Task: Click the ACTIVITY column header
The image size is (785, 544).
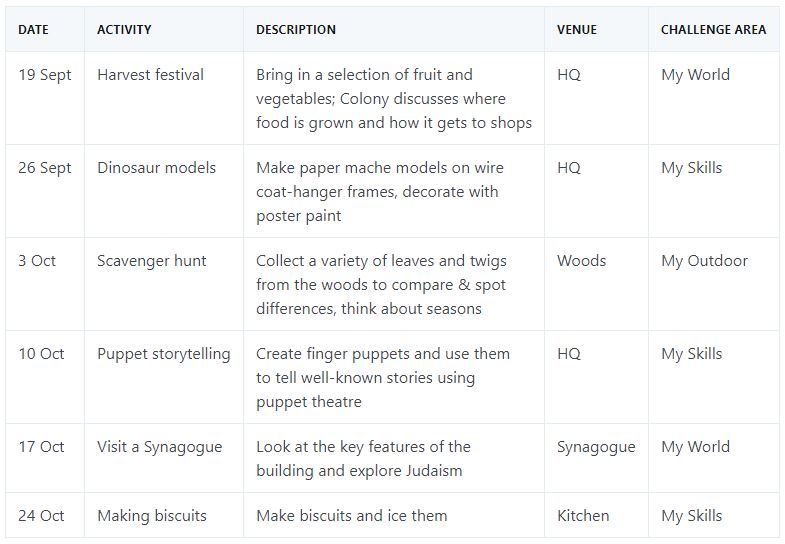Action: pyautogui.click(x=124, y=30)
